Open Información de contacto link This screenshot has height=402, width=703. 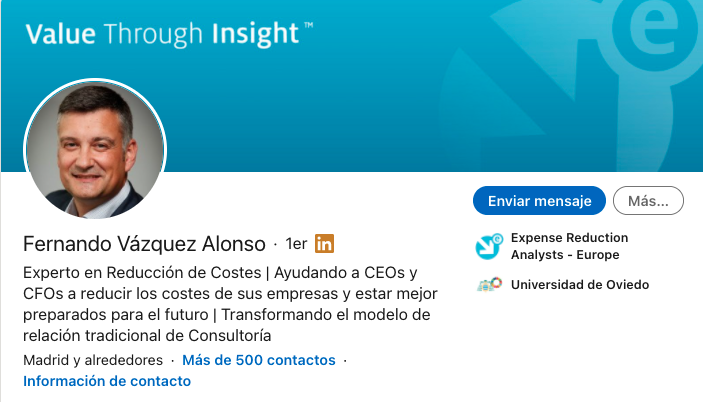coord(107,381)
